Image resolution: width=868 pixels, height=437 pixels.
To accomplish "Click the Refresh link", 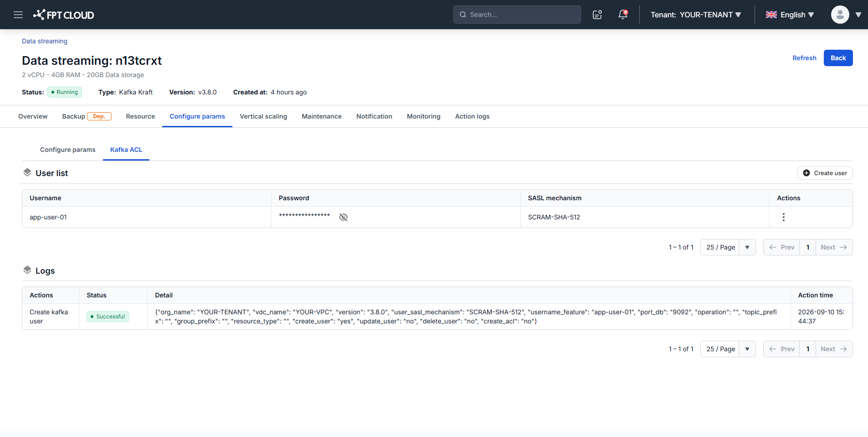I will point(804,58).
